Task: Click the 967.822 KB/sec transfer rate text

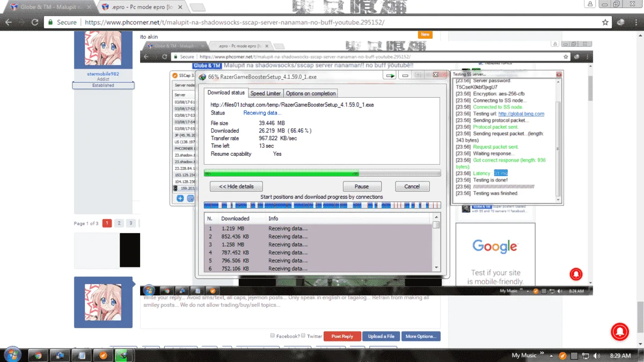Action: tap(277, 138)
